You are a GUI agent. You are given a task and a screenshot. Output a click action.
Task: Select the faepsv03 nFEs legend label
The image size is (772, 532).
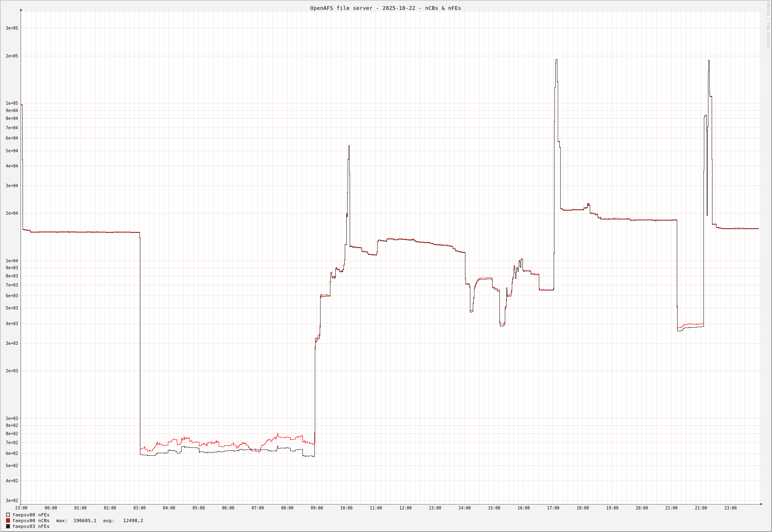31,526
